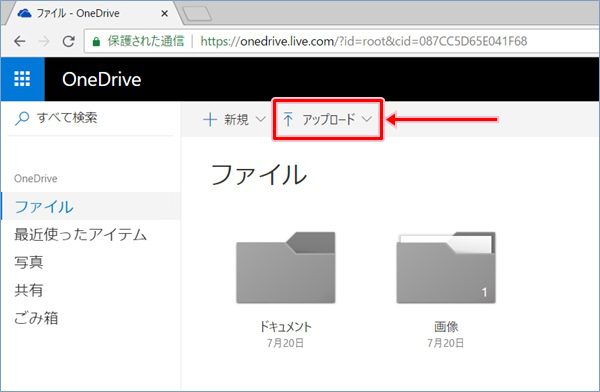This screenshot has width=600, height=392.
Task: Select the ファイル - OneDrive browser tab
Action: (x=92, y=13)
